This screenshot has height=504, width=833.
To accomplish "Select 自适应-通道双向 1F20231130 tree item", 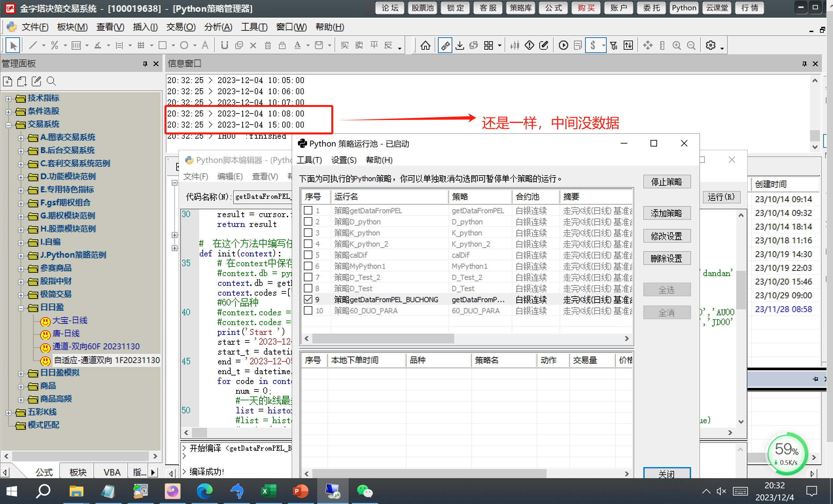I will 107,360.
